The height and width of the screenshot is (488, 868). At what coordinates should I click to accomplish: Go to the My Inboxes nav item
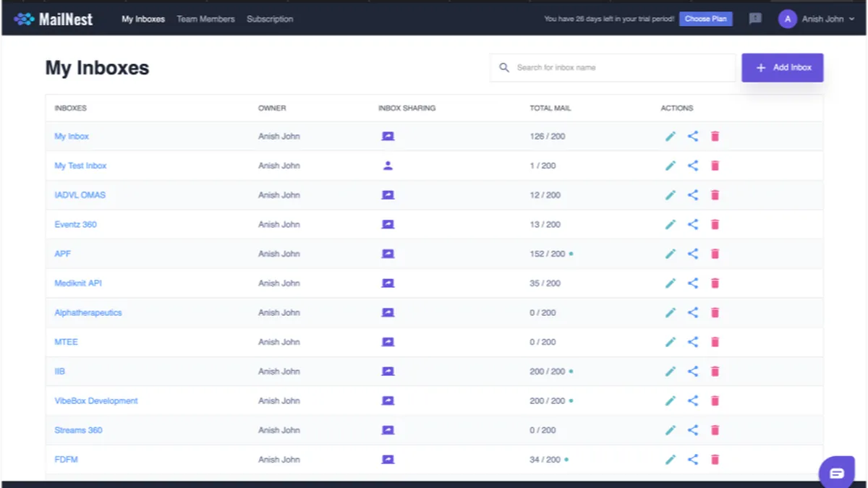coord(143,19)
